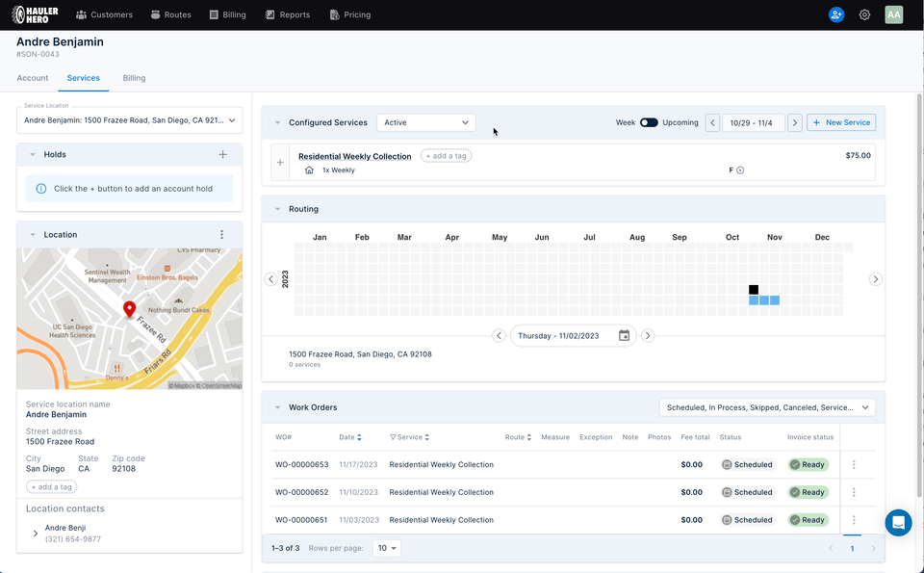Click Ready invoice status for WO-00000651

coord(808,520)
